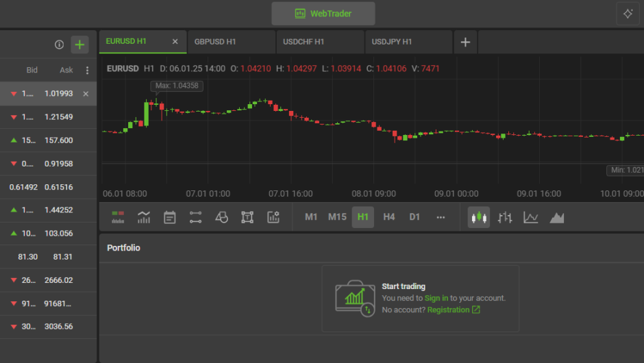Switch chart to bar (OHLC) type
The width and height of the screenshot is (644, 363).
pyautogui.click(x=505, y=217)
